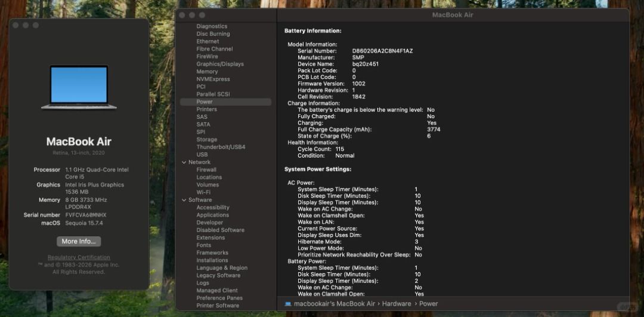Viewport: 644px width, 317px height.
Task: Select Locations under Network
Action: (x=209, y=177)
